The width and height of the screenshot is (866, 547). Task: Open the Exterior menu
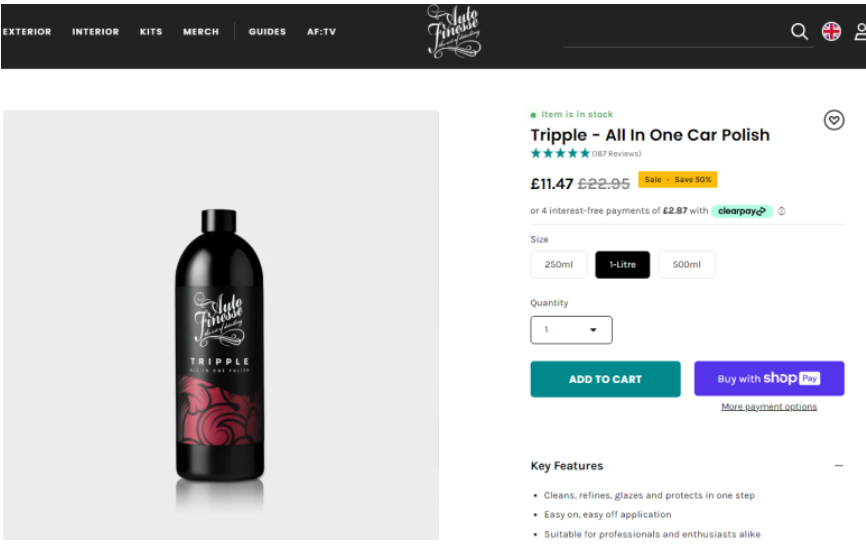click(x=27, y=32)
